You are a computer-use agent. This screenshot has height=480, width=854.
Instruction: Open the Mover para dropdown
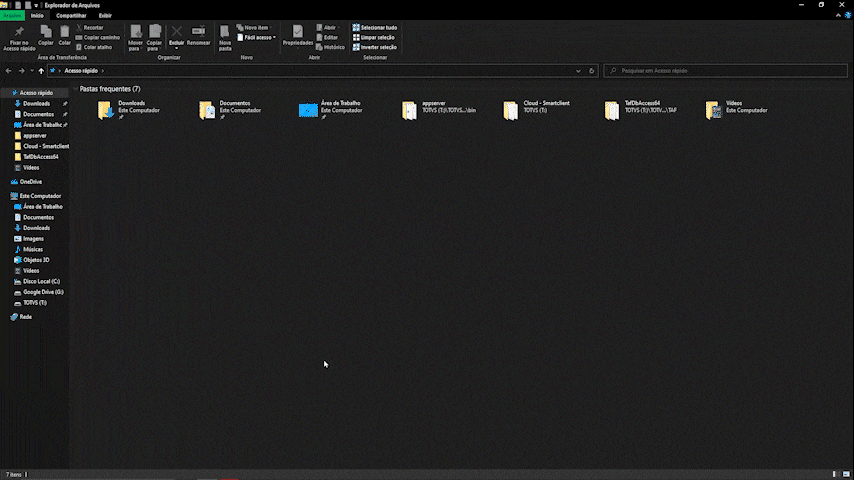(135, 38)
